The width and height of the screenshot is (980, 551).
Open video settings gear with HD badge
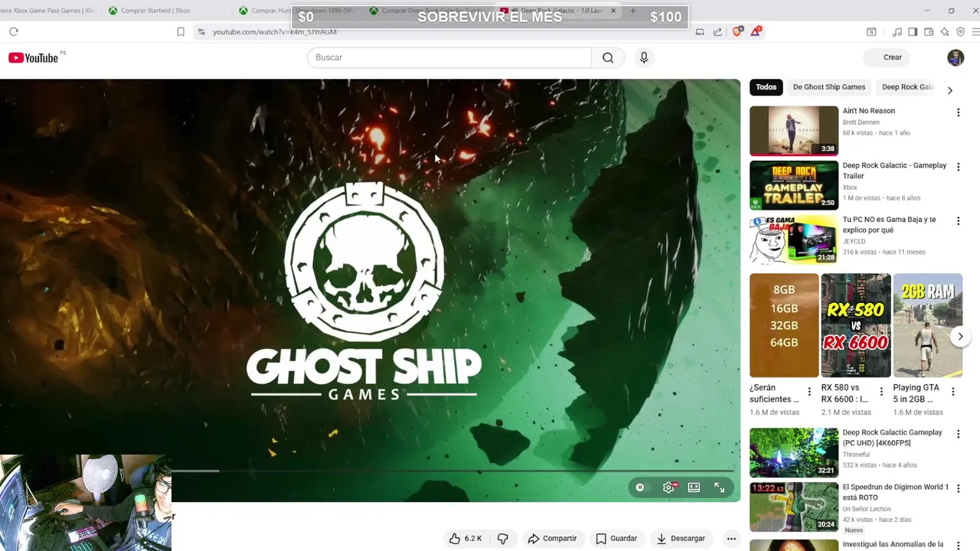pos(669,487)
